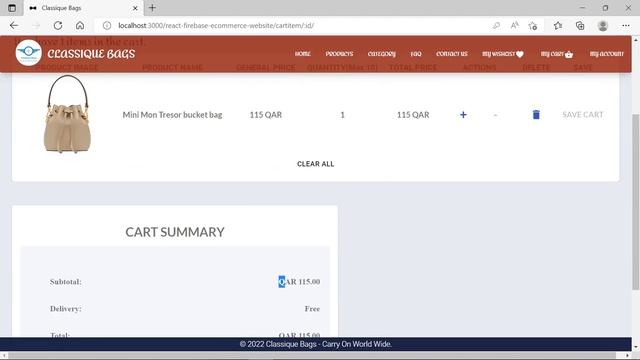
Task: Open browser profile avatar
Action: tap(603, 26)
